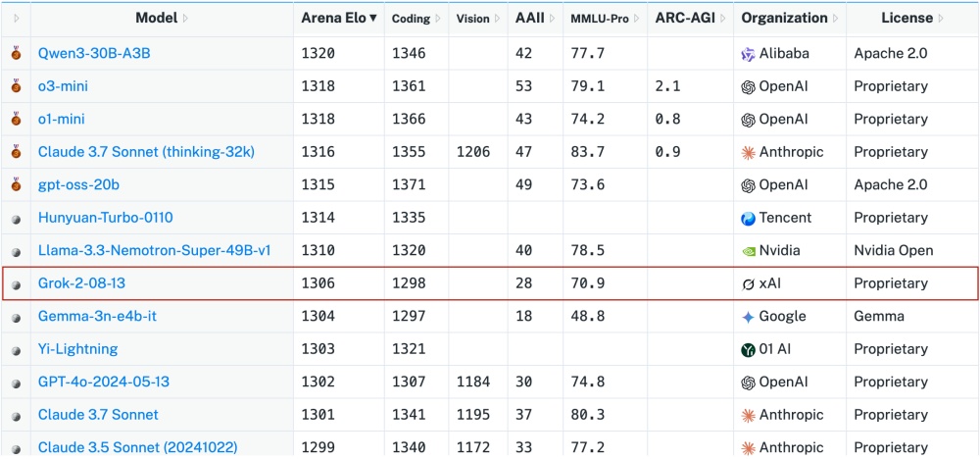Open the gpt-oss-20b model link
This screenshot has width=980, height=459.
click(x=78, y=184)
